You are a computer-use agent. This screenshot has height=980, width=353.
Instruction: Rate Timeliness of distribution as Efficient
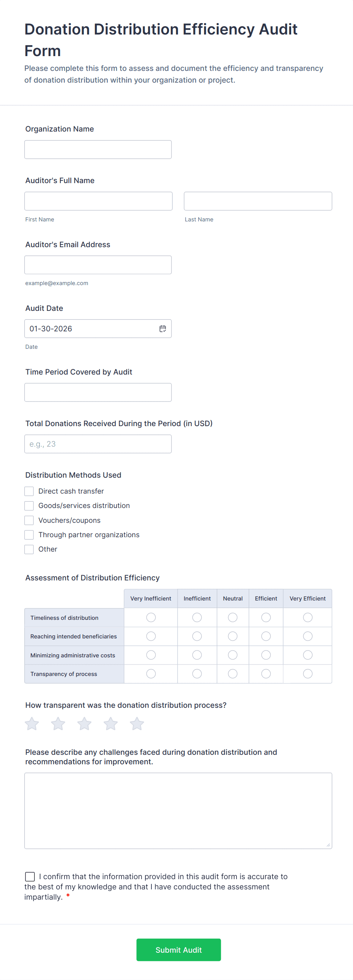[x=265, y=617]
